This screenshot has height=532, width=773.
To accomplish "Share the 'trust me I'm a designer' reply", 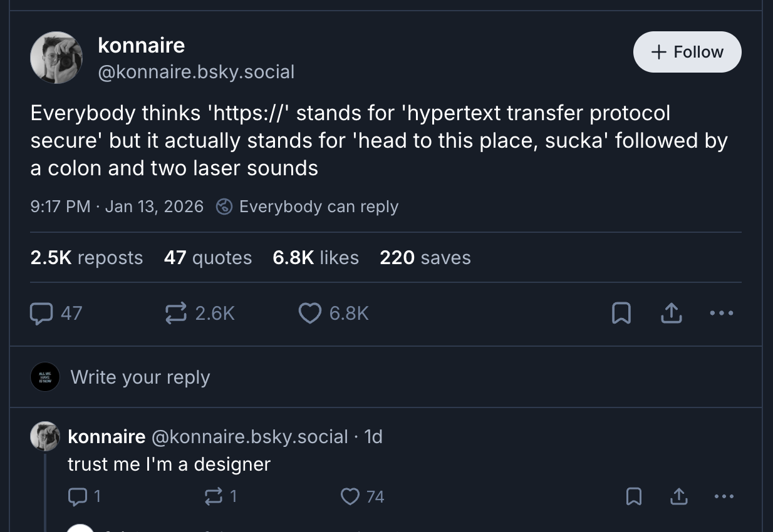I will [x=678, y=496].
